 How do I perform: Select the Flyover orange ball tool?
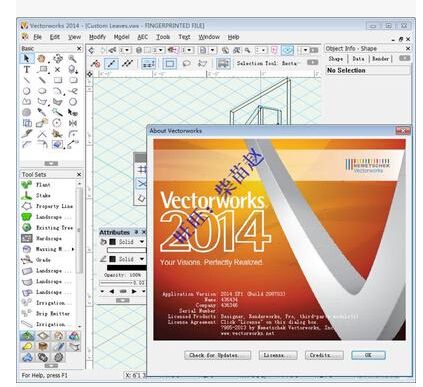coord(41,59)
